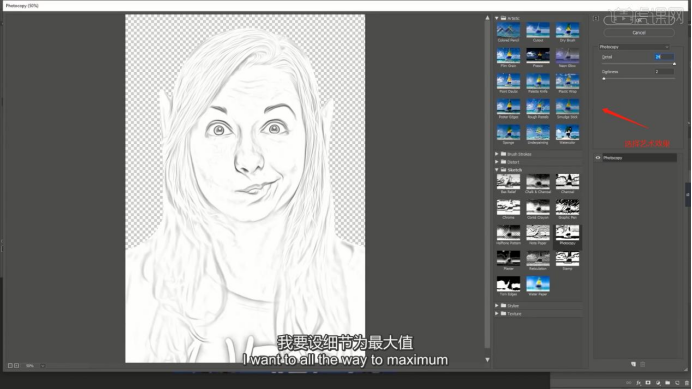Expand the Texture filter folder

tap(496, 313)
